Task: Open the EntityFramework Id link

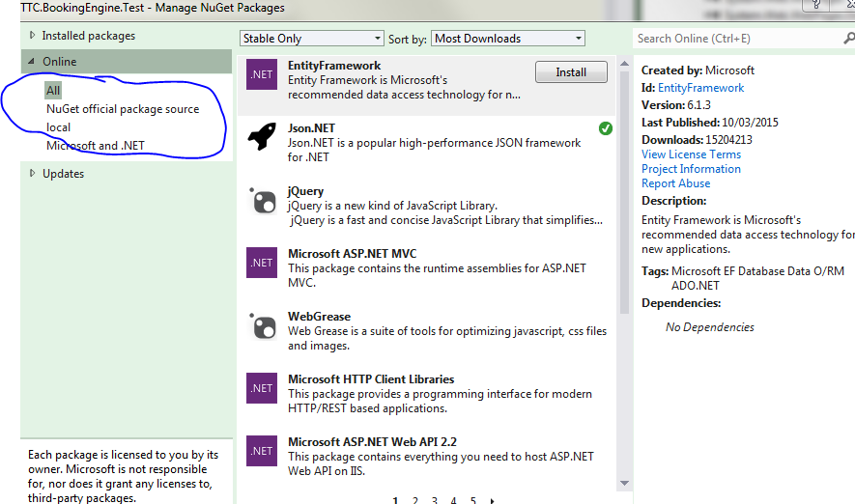Action: [700, 88]
